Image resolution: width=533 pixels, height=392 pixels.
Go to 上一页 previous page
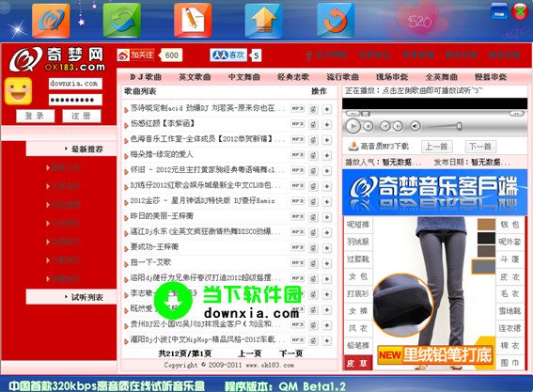[250, 353]
